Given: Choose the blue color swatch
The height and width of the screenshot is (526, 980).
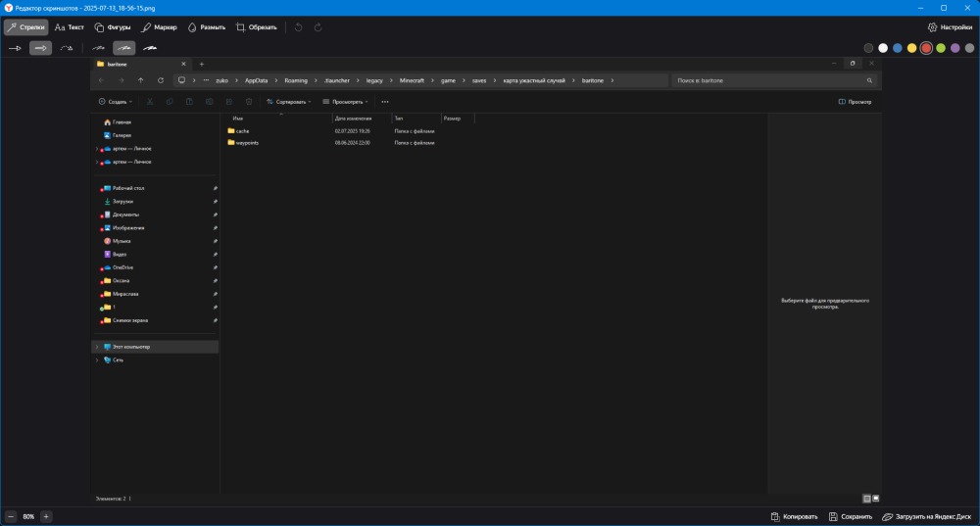Looking at the screenshot, I should [x=898, y=48].
